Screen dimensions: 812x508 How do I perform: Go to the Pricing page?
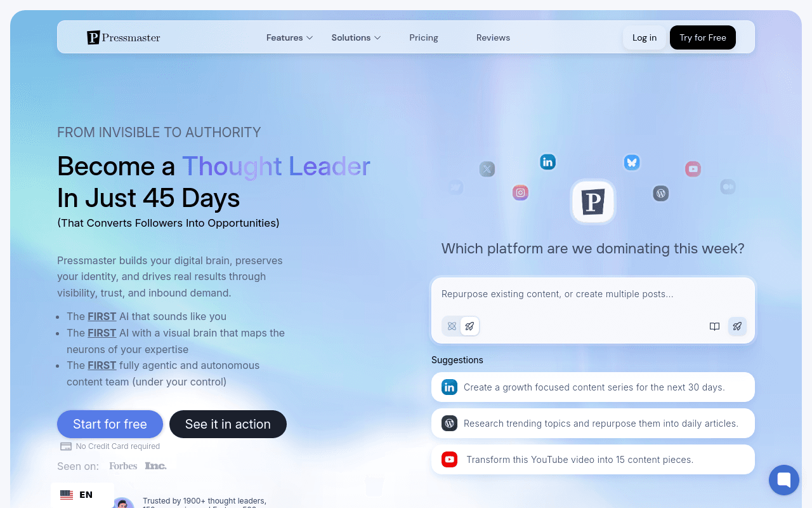tap(424, 37)
